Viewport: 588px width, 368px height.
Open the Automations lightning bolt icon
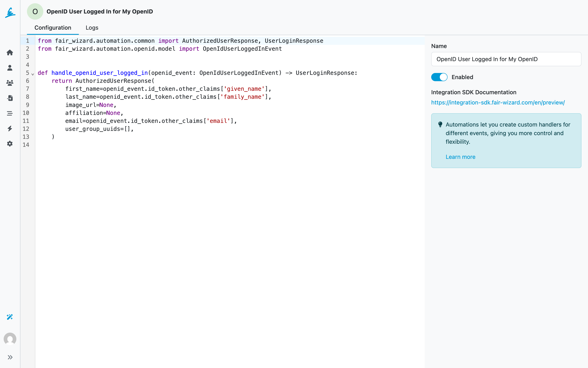pyautogui.click(x=10, y=129)
